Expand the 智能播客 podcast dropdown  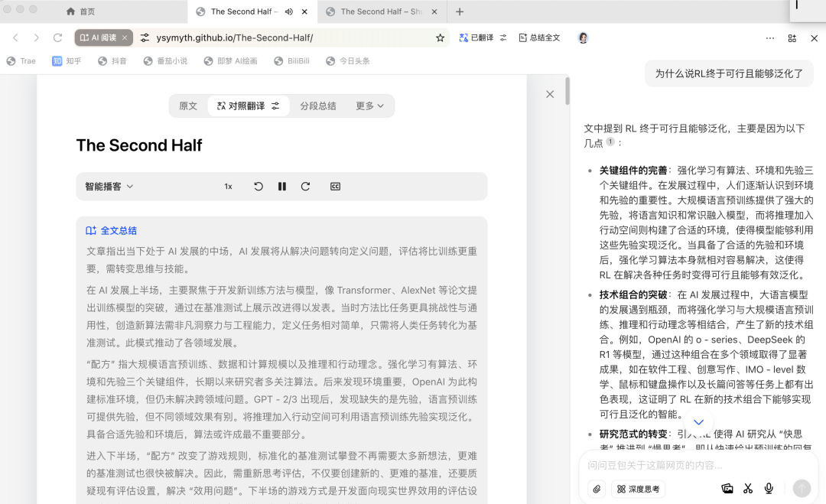tap(109, 187)
